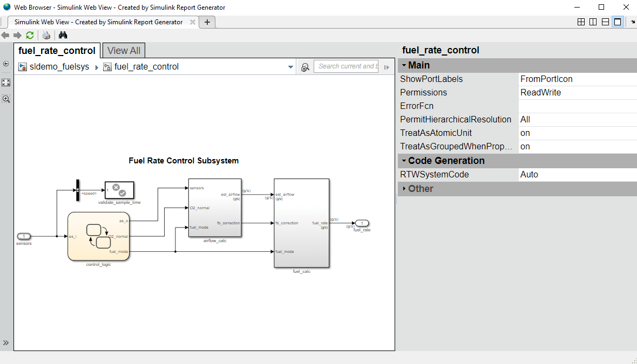The width and height of the screenshot is (637, 364).
Task: Reload the page with the green refresh icon
Action: coord(30,35)
